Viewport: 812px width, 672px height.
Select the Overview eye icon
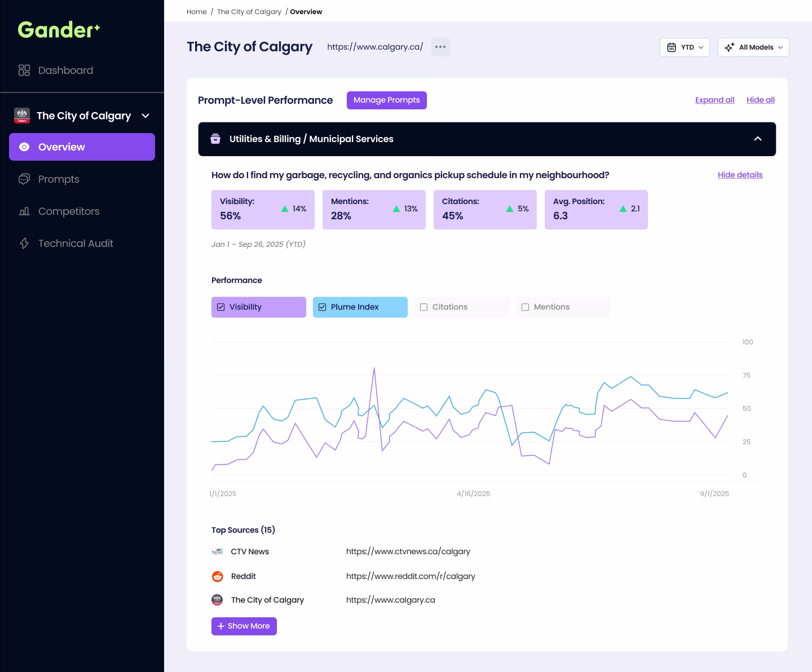click(24, 147)
